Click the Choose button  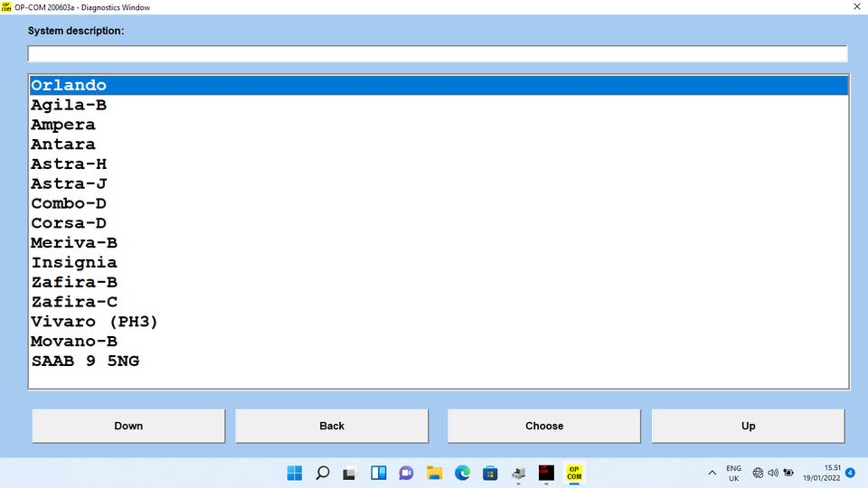click(544, 426)
